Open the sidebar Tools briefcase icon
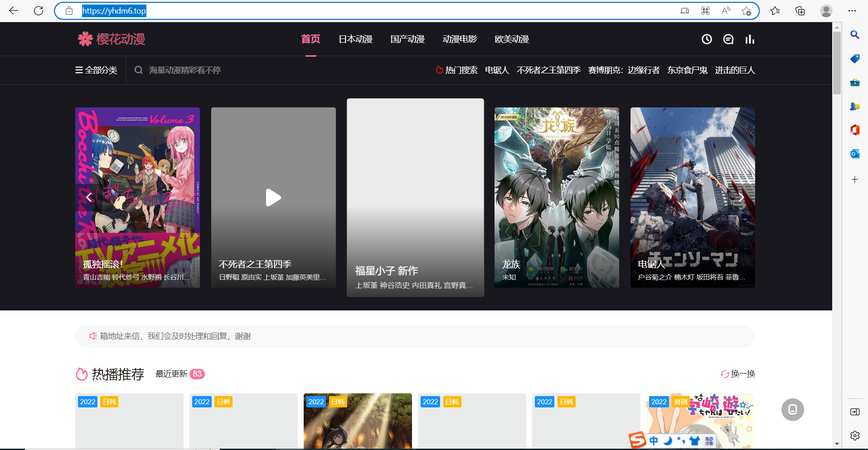The image size is (868, 450). tap(855, 82)
